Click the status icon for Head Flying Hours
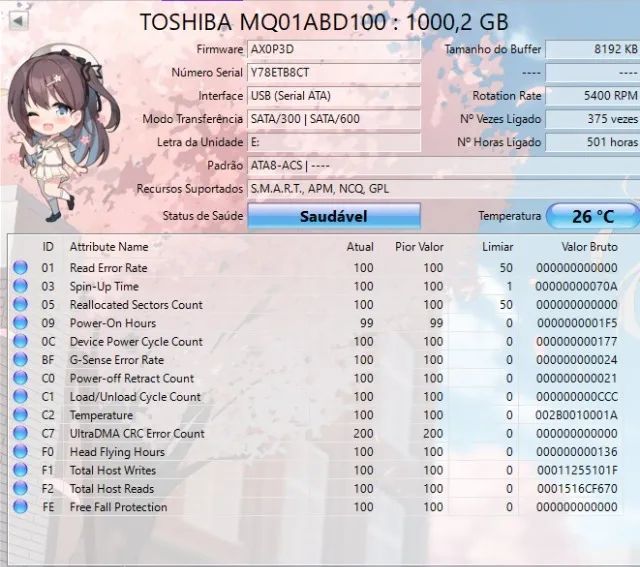Screen dimensions: 640x567 pos(20,451)
